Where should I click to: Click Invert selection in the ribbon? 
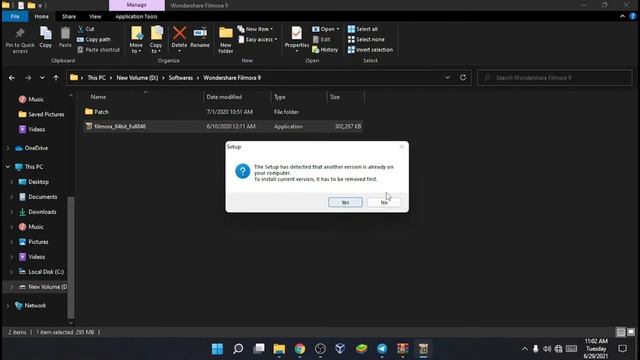point(370,50)
